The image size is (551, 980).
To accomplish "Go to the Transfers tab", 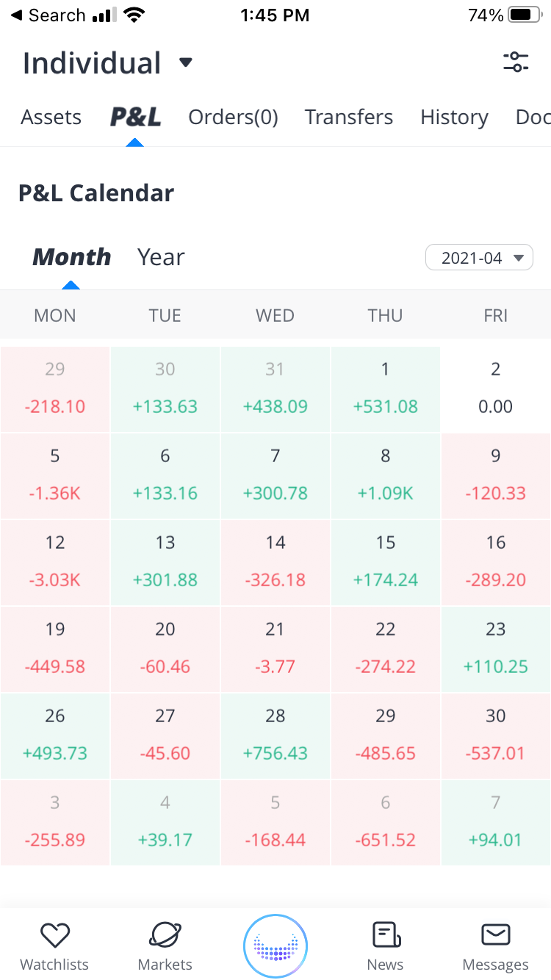I will tap(349, 118).
